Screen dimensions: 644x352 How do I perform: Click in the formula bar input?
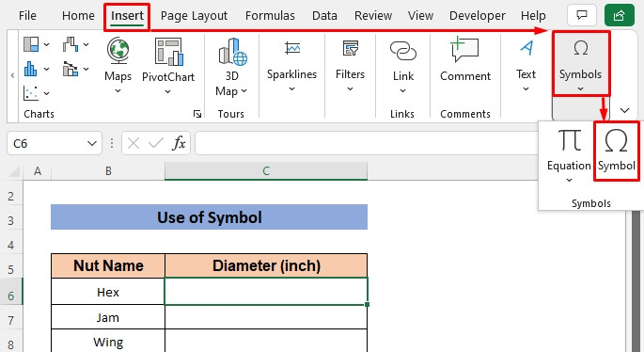(x=367, y=143)
